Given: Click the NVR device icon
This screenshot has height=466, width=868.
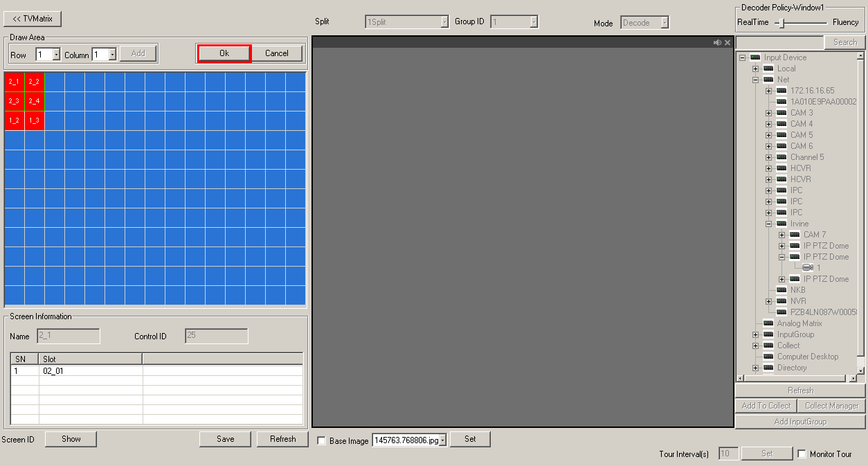Looking at the screenshot, I should pos(781,301).
